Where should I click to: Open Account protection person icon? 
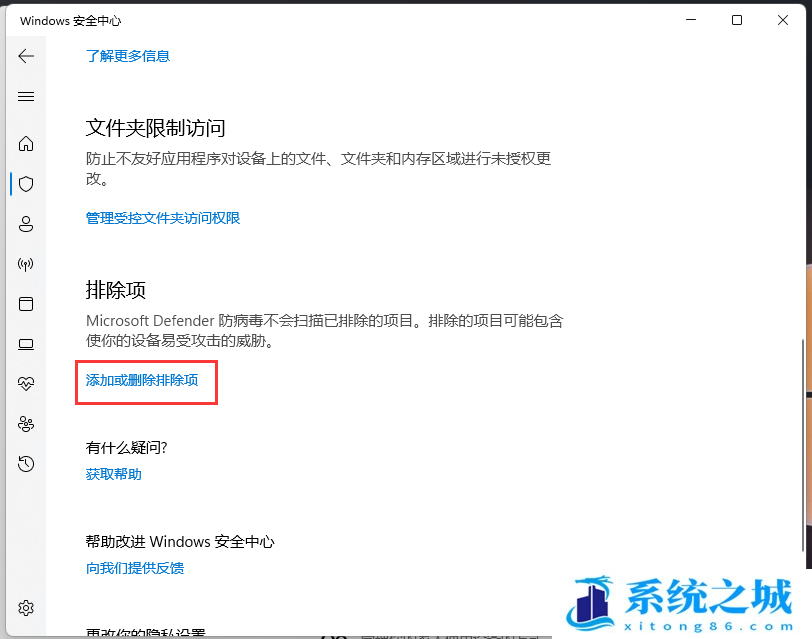pos(26,224)
